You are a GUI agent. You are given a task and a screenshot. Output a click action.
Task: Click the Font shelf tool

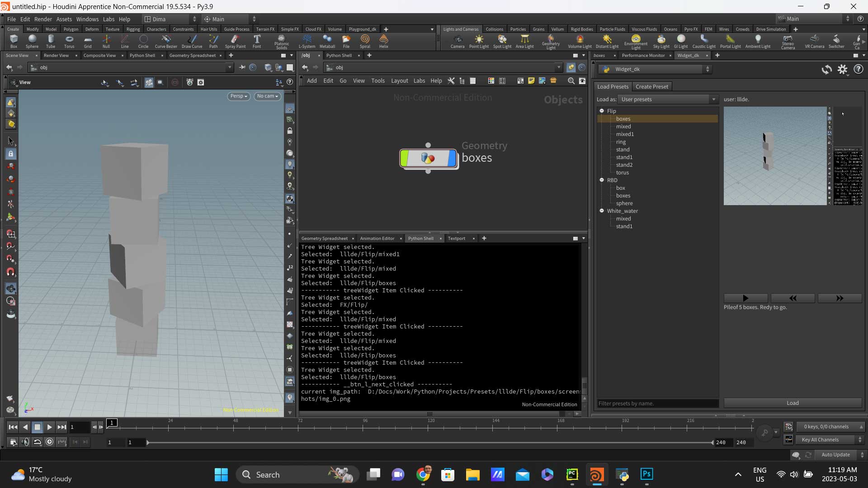256,41
